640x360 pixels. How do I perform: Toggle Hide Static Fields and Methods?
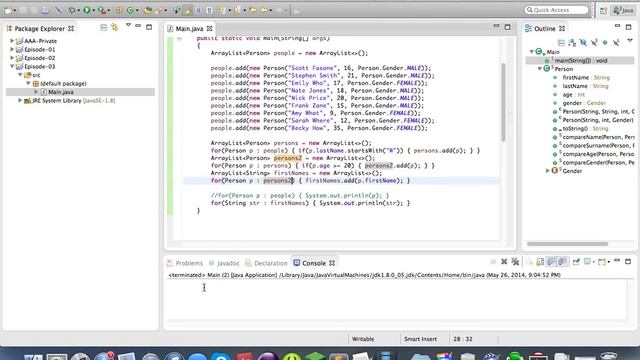(x=594, y=42)
